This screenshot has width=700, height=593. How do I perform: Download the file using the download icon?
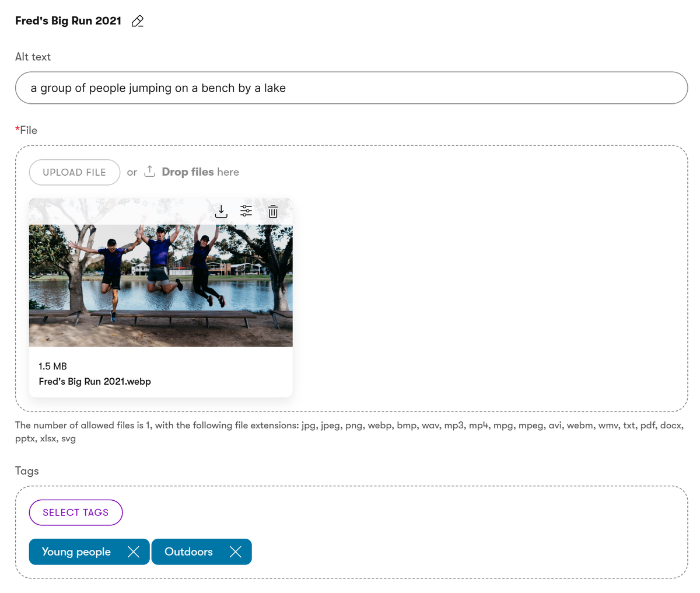(x=221, y=211)
